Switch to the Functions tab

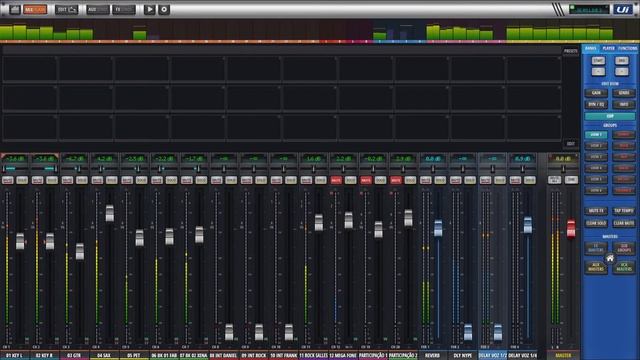[x=627, y=48]
